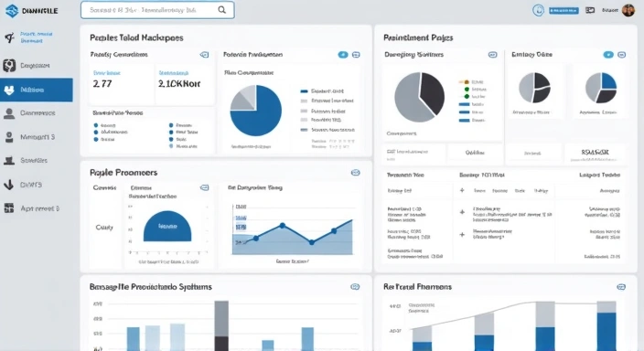Click the rounded-square sidebar icon

[x=9, y=65]
